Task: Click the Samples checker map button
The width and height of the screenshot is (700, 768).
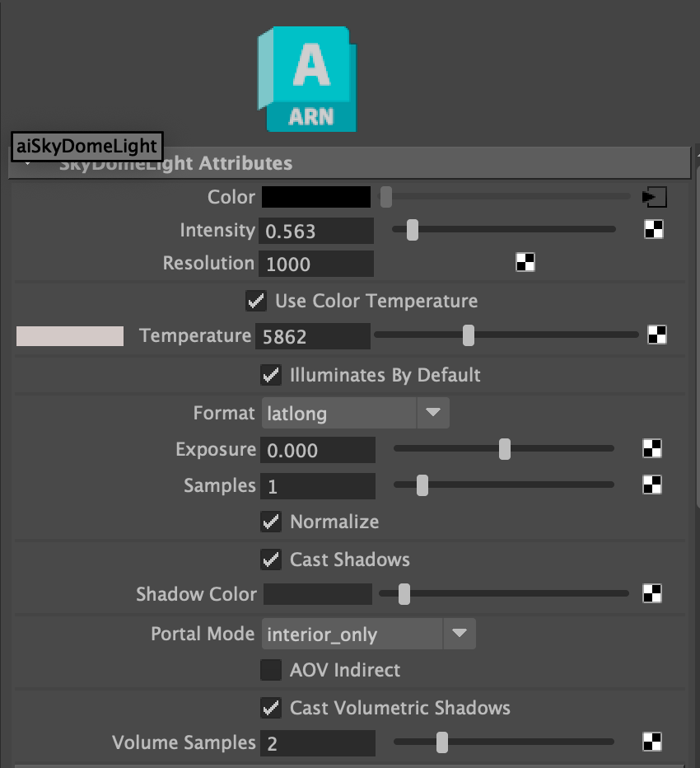Action: point(652,485)
